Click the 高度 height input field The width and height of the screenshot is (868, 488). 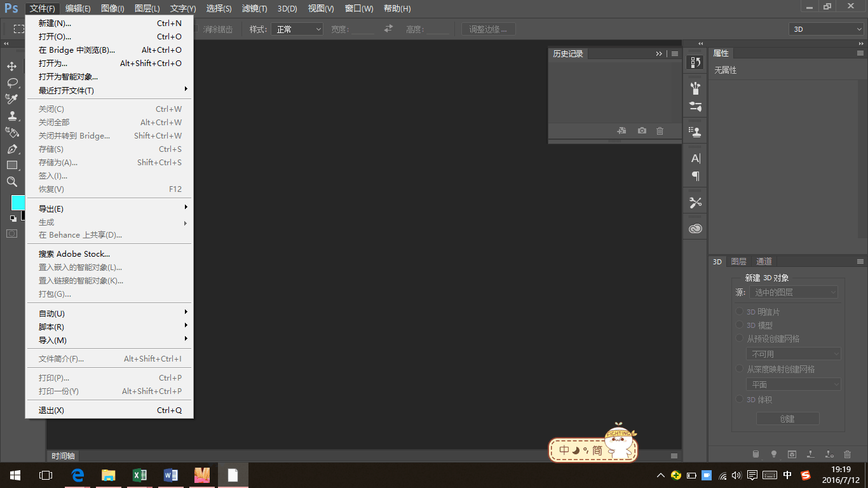[x=438, y=29]
